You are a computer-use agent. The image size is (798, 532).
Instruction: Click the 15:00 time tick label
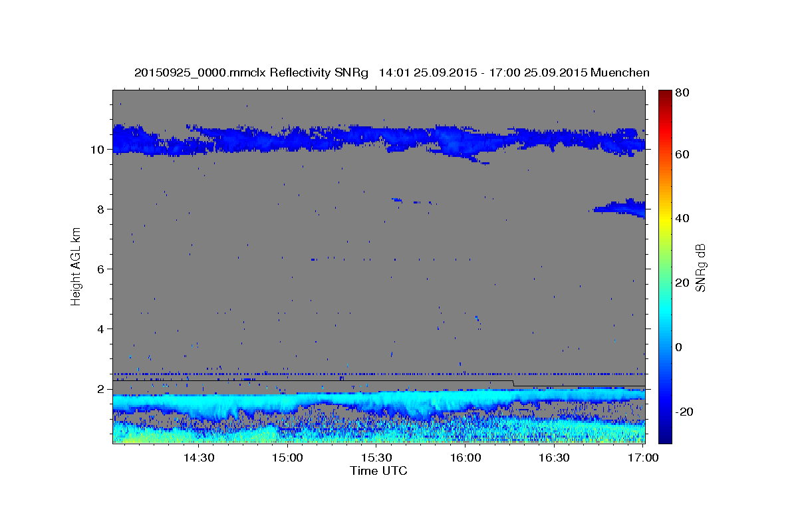(x=287, y=458)
